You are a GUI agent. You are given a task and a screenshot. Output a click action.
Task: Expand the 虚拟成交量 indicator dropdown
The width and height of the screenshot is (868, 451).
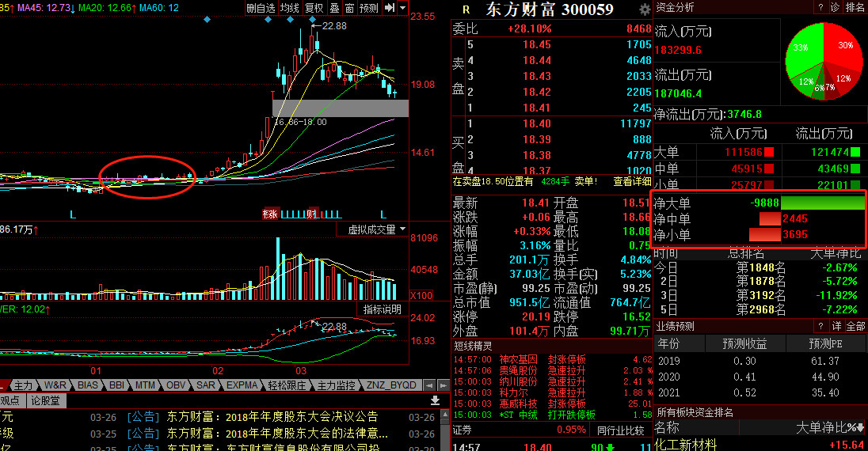pyautogui.click(x=402, y=229)
